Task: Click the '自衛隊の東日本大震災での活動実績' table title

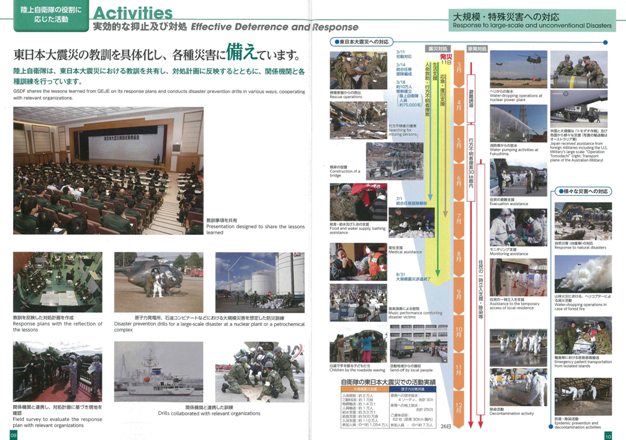Action: click(x=388, y=382)
